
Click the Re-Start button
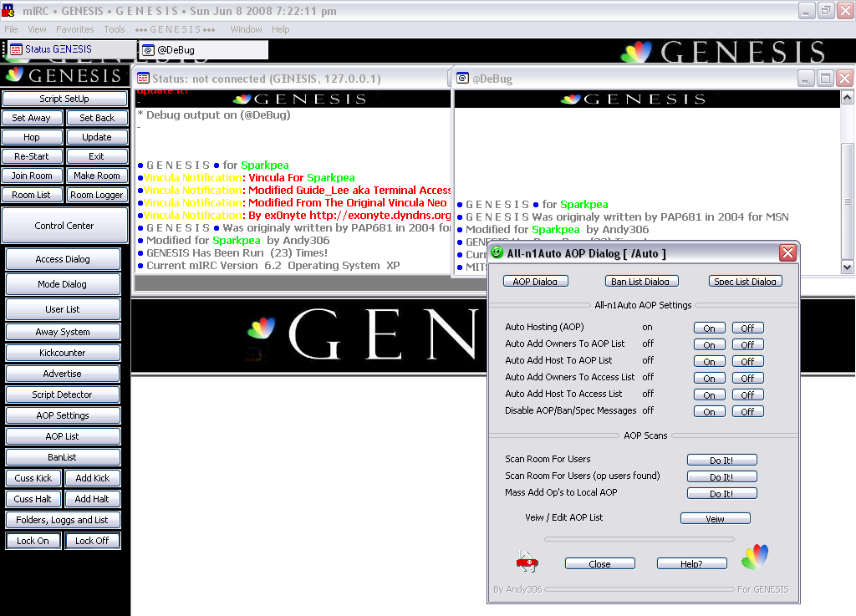32,156
